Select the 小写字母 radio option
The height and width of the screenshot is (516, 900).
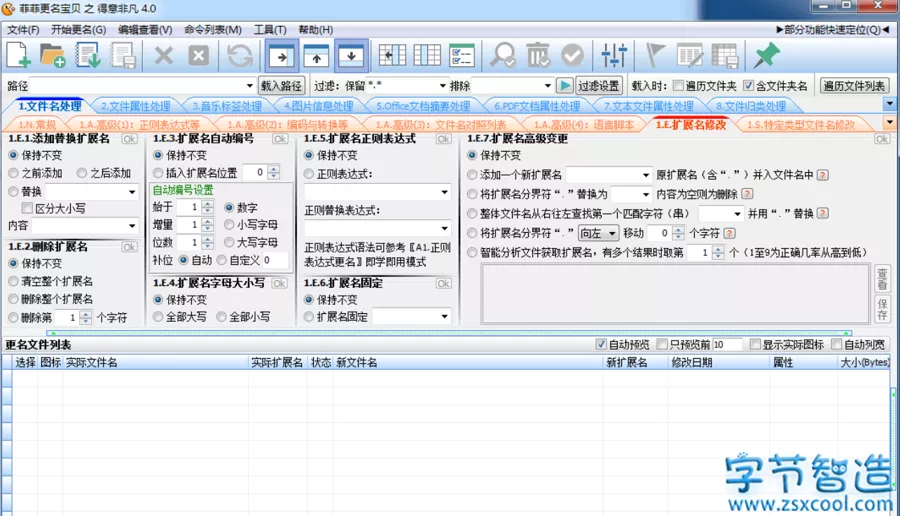tap(229, 224)
